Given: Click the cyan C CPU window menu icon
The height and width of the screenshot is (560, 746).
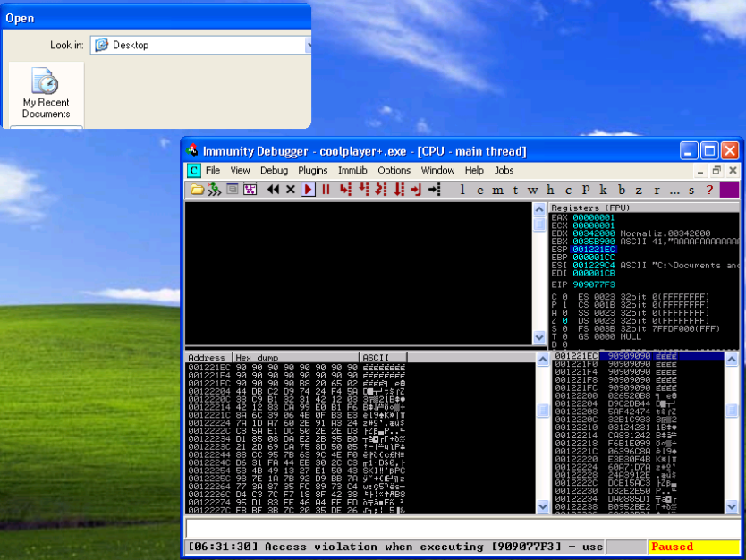Looking at the screenshot, I should coord(193,170).
